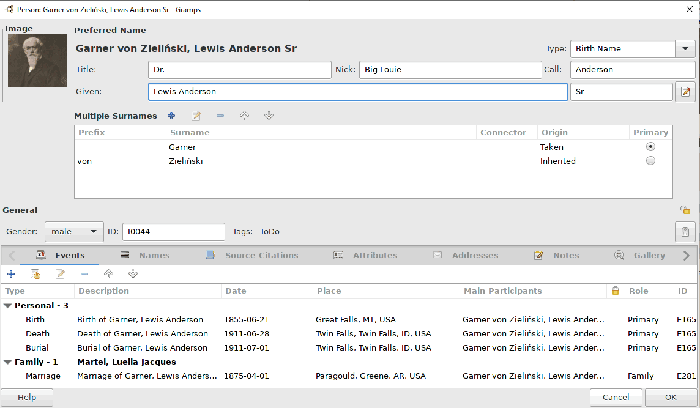The image size is (700, 408).
Task: Confirm with the OK button
Action: point(671,397)
